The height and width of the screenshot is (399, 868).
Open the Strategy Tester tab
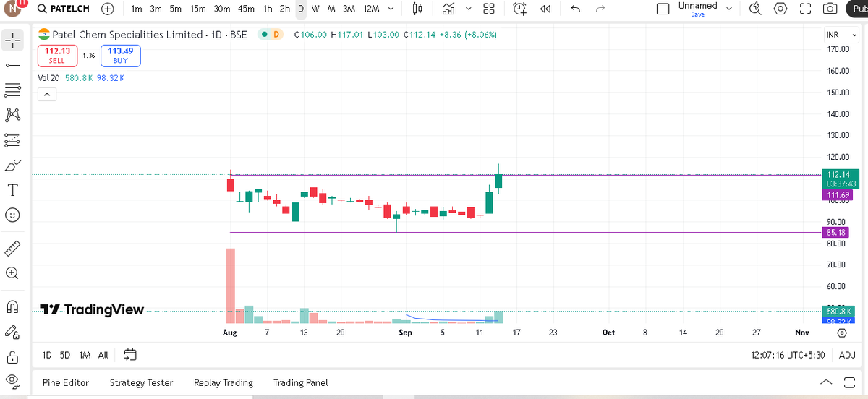click(141, 383)
